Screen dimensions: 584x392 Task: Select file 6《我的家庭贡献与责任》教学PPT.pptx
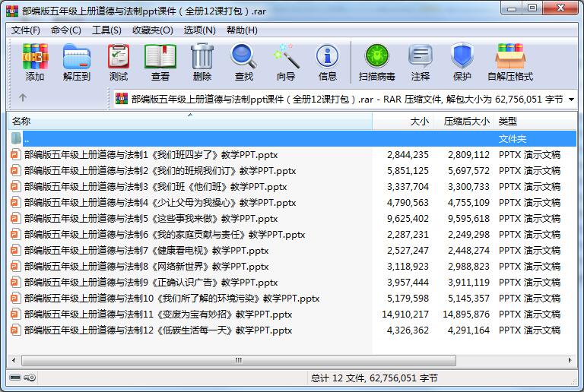pos(164,235)
